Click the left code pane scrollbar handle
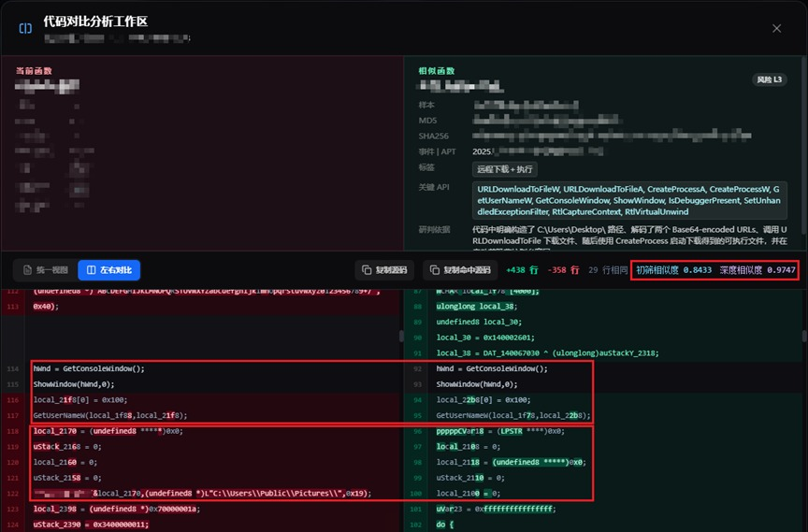This screenshot has width=808, height=532. (401, 337)
